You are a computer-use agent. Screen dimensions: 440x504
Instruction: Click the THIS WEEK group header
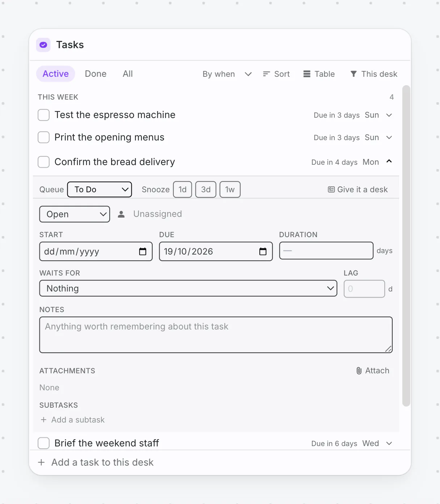58,97
